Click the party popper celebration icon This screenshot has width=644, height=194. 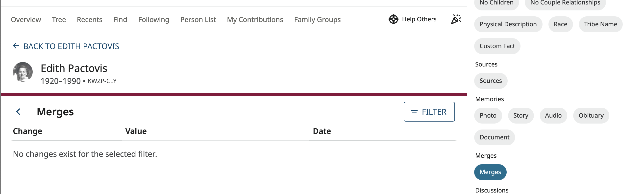click(456, 19)
